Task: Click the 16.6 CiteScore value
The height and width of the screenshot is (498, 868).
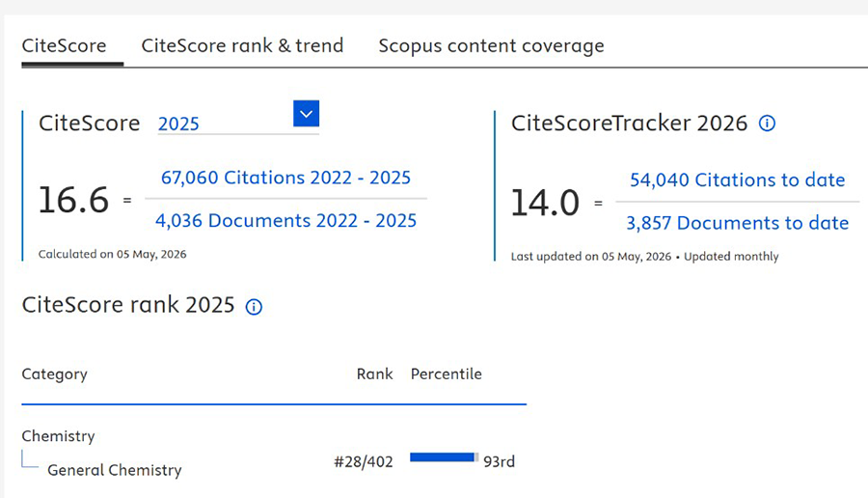Action: [x=73, y=200]
